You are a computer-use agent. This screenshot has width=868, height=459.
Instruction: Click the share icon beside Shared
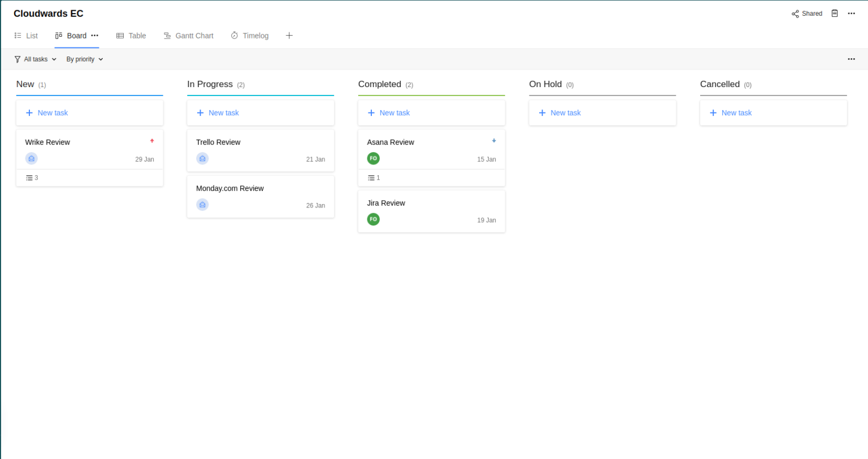(795, 13)
